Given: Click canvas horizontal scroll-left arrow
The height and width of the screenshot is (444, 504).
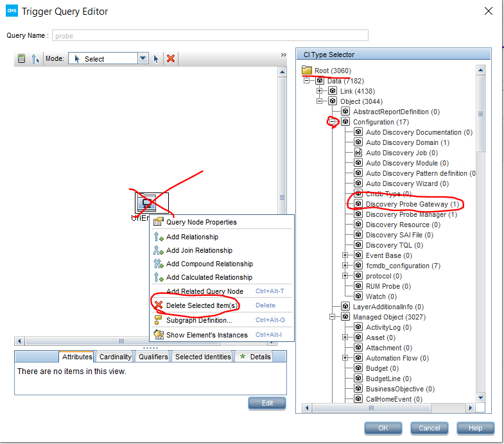Looking at the screenshot, I should 20,341.
